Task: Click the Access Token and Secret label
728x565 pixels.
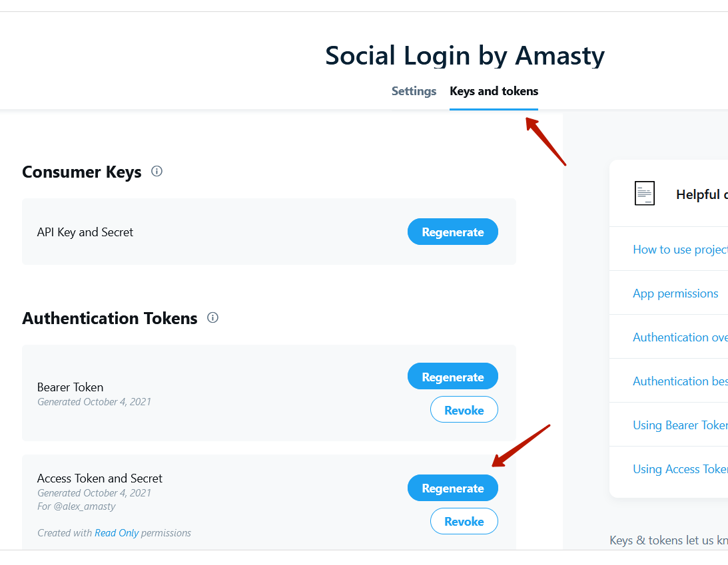Action: [100, 478]
